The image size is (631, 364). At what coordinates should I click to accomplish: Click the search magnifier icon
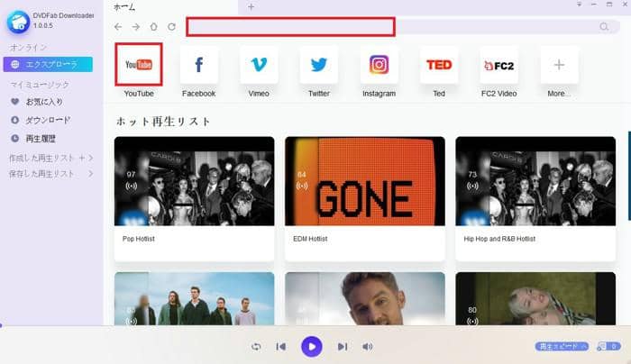point(603,27)
